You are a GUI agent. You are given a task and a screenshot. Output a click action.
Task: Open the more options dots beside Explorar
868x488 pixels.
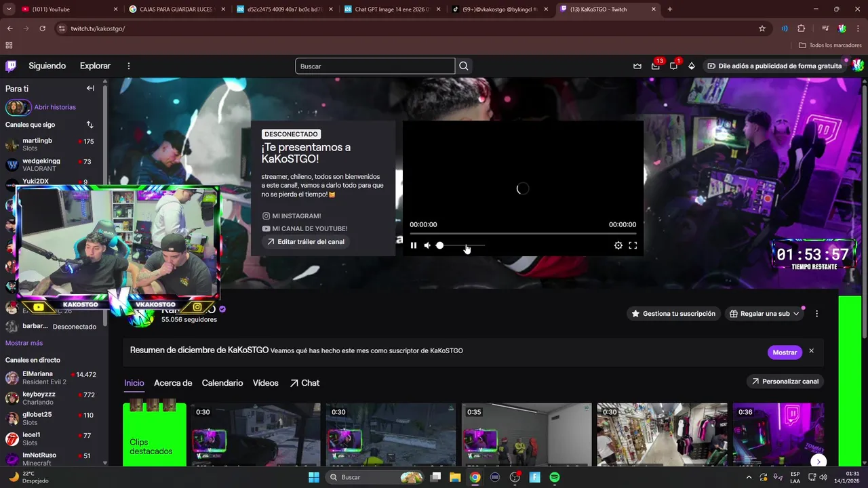click(x=129, y=66)
